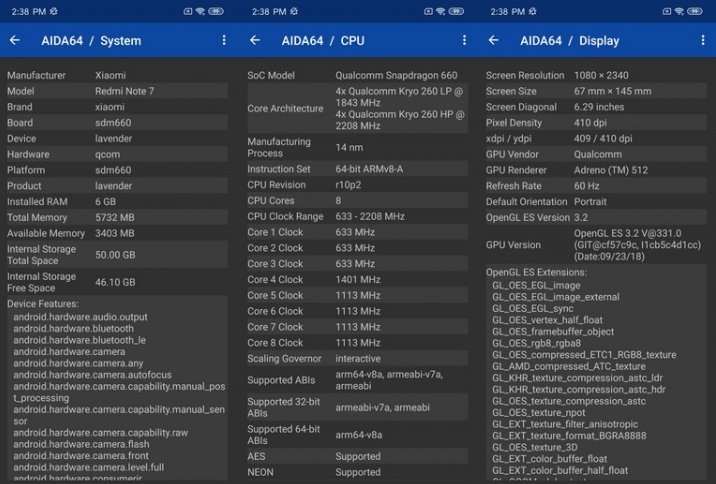Select android.hardware.bluetooth_le feature entry
The width and height of the screenshot is (716, 484).
(79, 340)
